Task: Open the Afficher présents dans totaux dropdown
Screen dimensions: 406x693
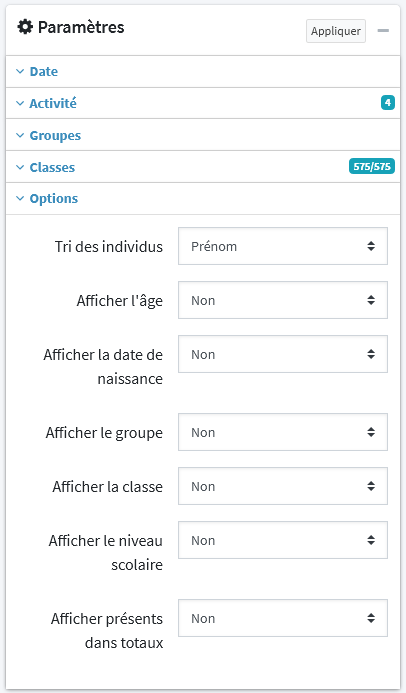Action: [x=283, y=618]
